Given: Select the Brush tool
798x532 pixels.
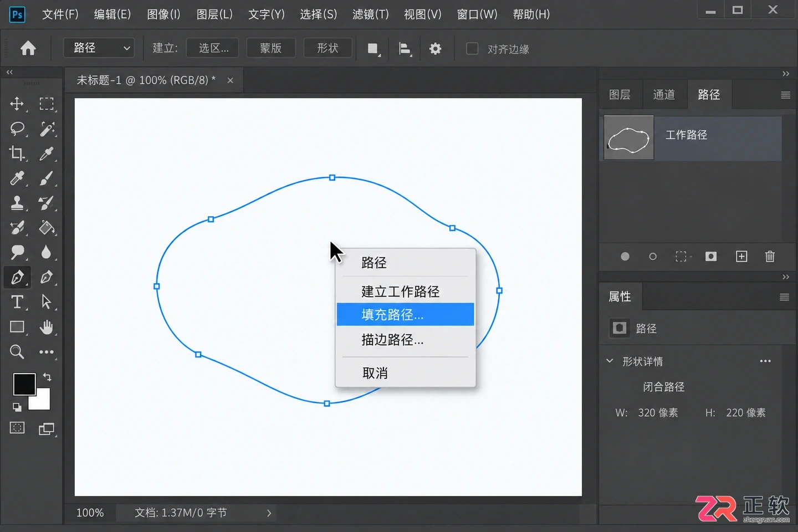Looking at the screenshot, I should click(x=47, y=178).
